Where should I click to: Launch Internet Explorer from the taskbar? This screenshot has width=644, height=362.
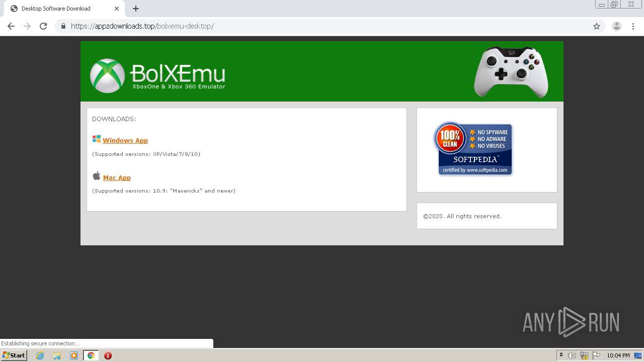coord(40,355)
